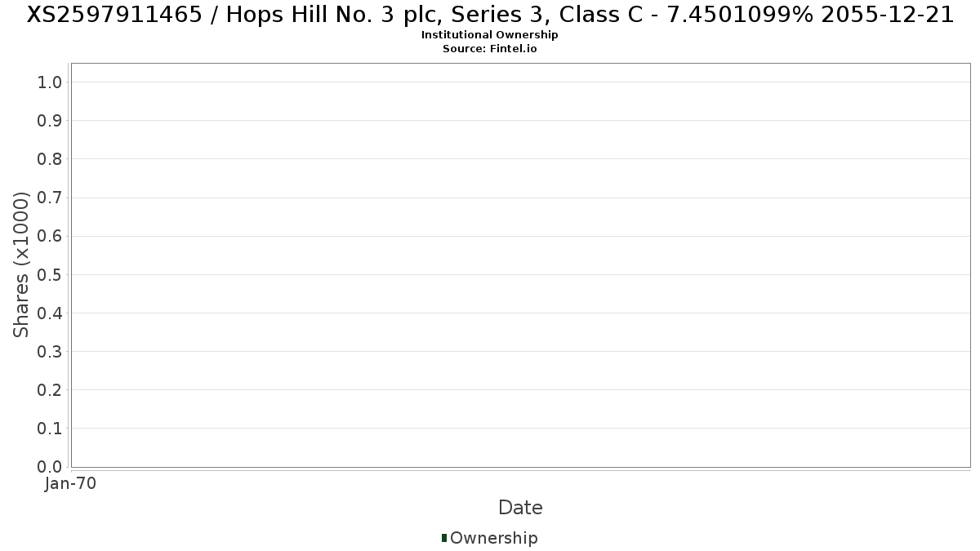Click the center of the empty plot area

pos(520,265)
